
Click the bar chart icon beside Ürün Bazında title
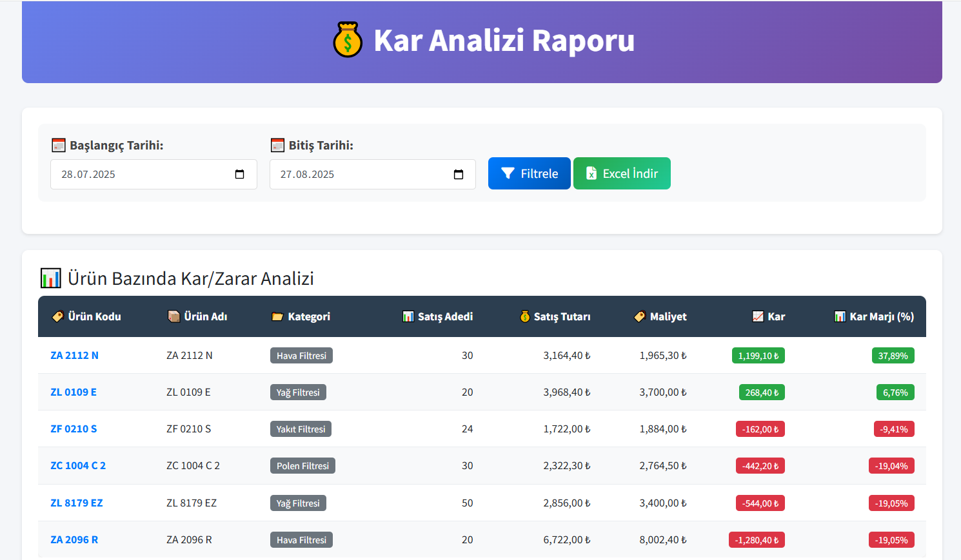click(x=50, y=278)
